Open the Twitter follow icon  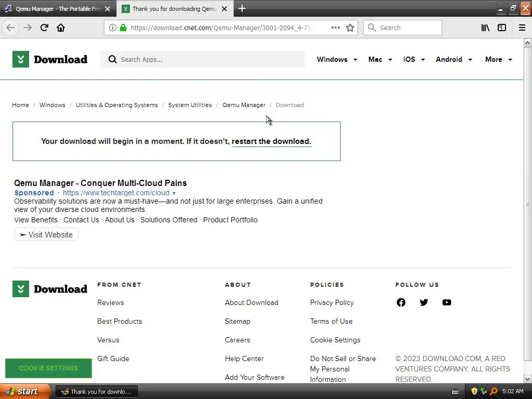click(x=424, y=302)
